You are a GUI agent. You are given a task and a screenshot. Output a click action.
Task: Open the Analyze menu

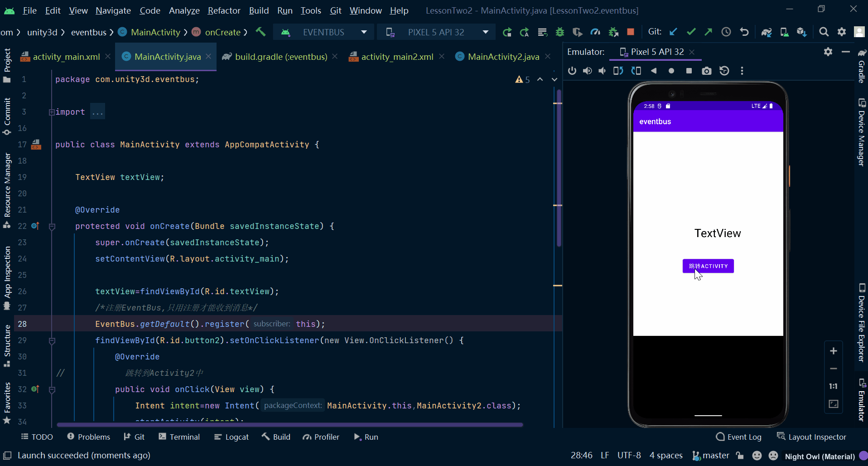[x=184, y=10]
